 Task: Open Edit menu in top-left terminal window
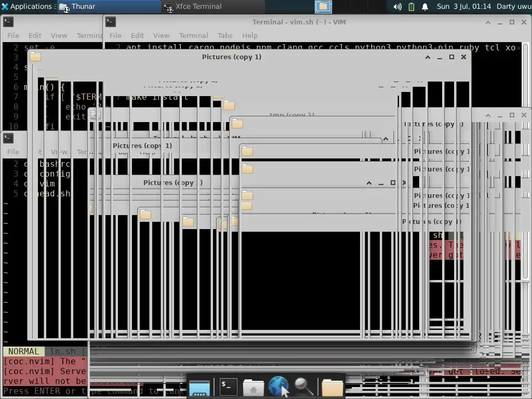tap(35, 35)
